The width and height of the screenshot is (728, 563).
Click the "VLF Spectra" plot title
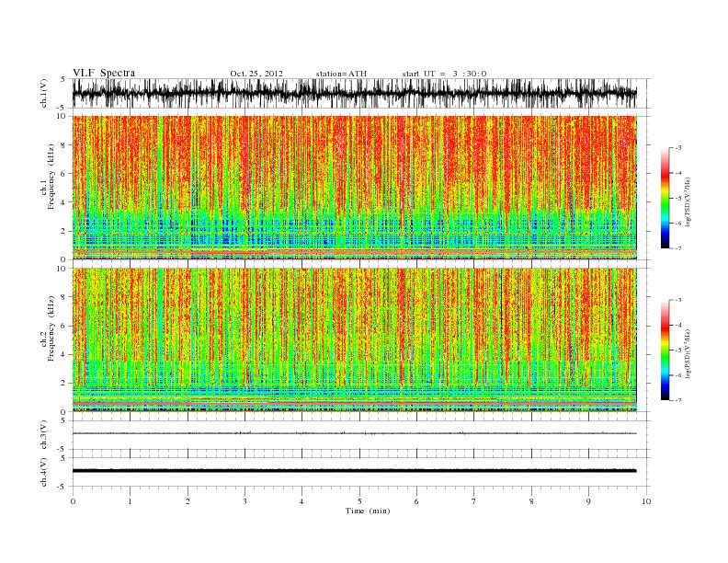tap(104, 73)
